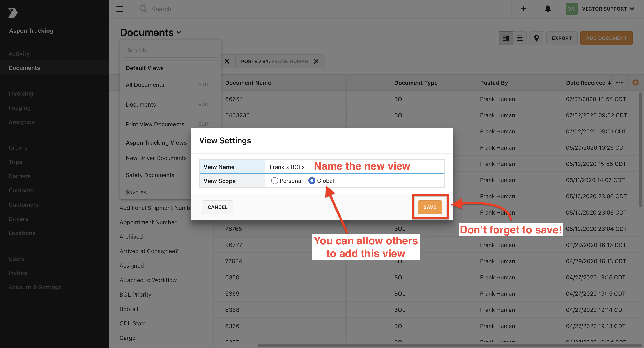Select the Personal view scope
This screenshot has height=348, width=644.
point(274,181)
